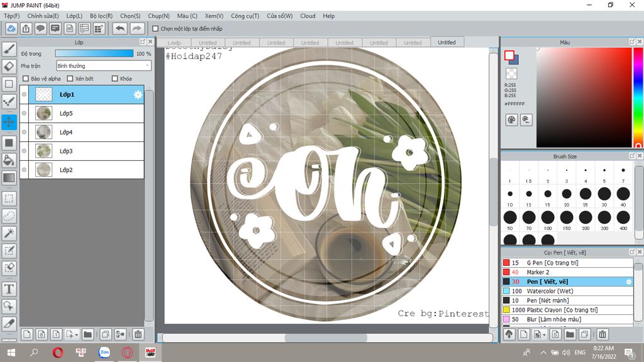
Task: Open the 'Bình thường' blend mode dropdown
Action: 104,65
